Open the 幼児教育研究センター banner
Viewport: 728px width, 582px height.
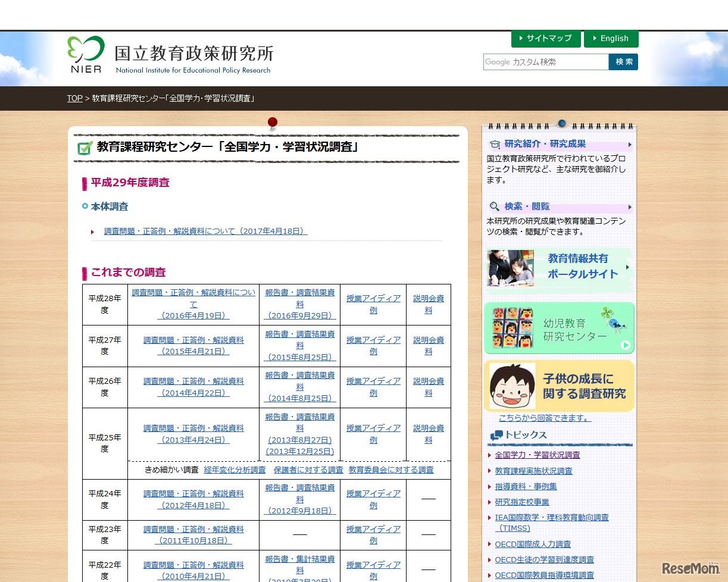[559, 328]
